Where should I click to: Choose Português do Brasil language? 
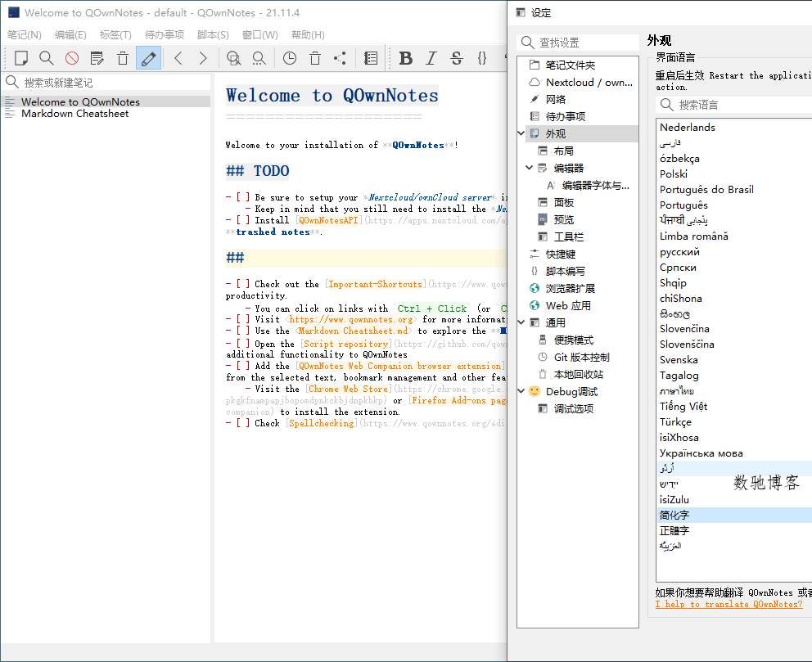734,190
